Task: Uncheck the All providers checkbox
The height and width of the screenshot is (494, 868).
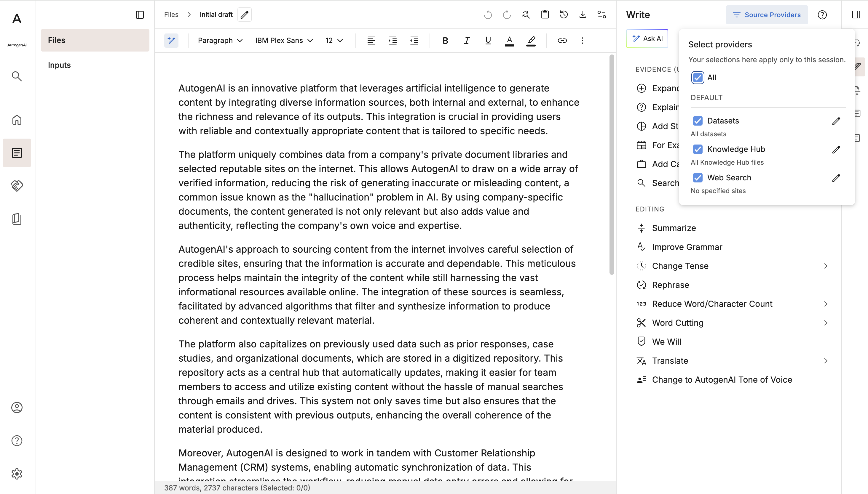Action: tap(698, 78)
